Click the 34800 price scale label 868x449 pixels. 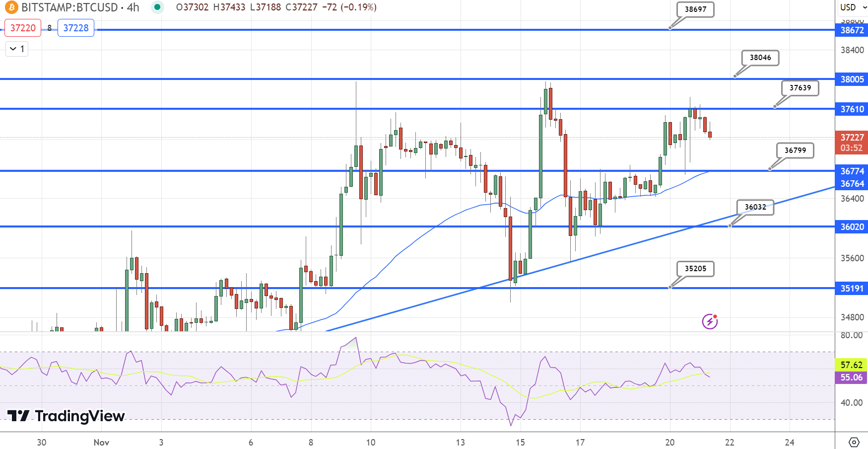(x=852, y=317)
